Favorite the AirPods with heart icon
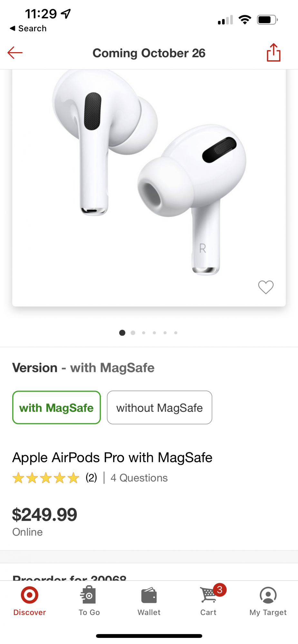Viewport: 298px width, 644px height. 266,287
